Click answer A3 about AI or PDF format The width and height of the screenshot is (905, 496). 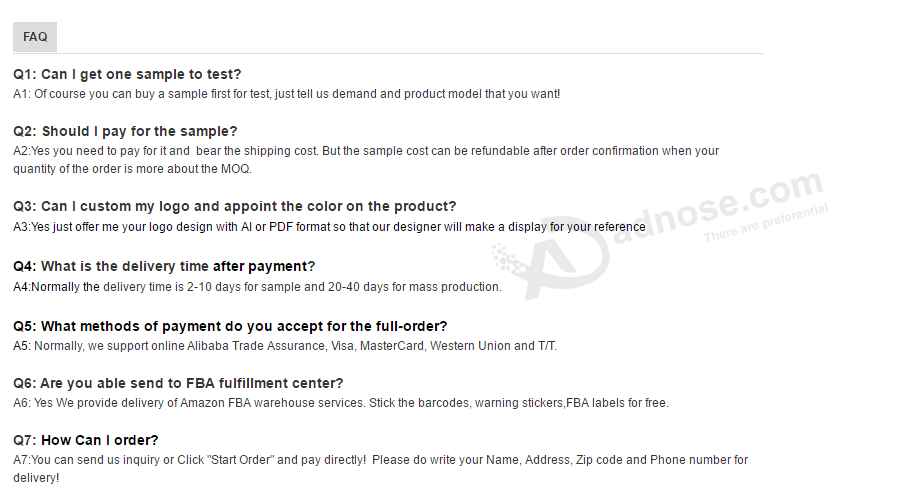(x=329, y=227)
